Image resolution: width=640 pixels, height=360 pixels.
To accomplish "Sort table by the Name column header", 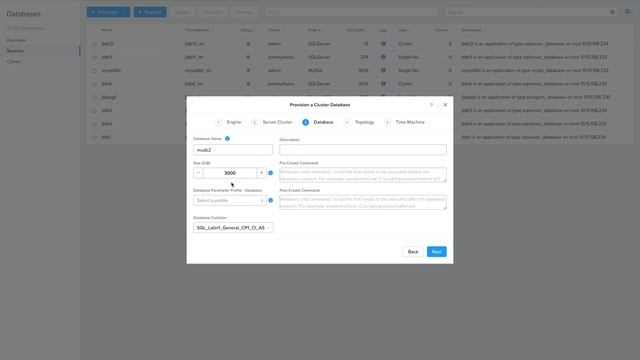I will pos(107,30).
